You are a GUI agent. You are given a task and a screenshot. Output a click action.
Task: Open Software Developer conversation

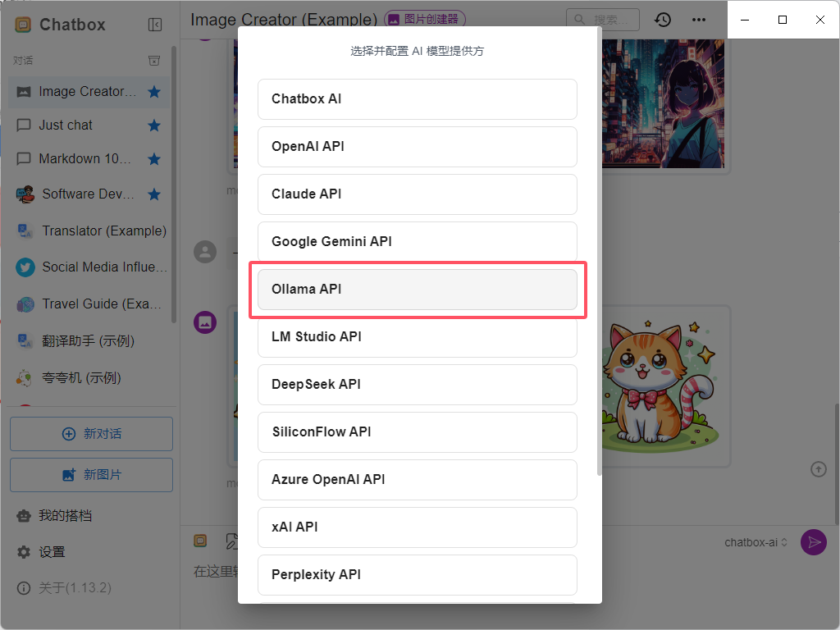[89, 194]
